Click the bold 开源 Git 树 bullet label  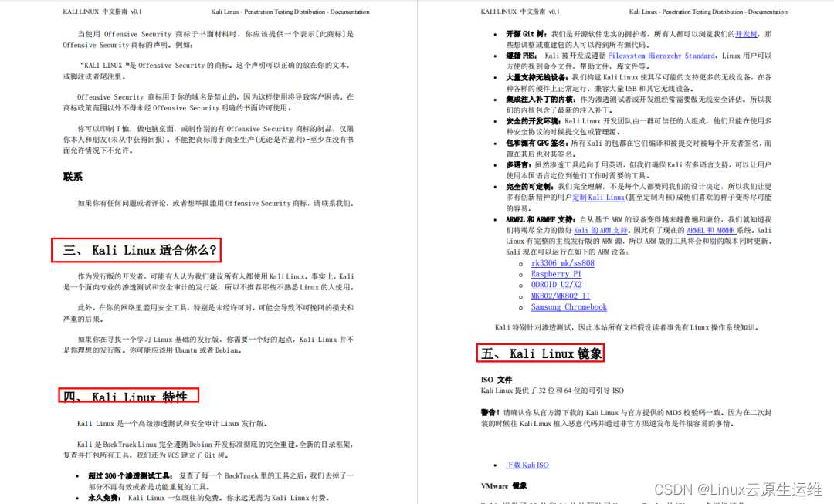(526, 34)
